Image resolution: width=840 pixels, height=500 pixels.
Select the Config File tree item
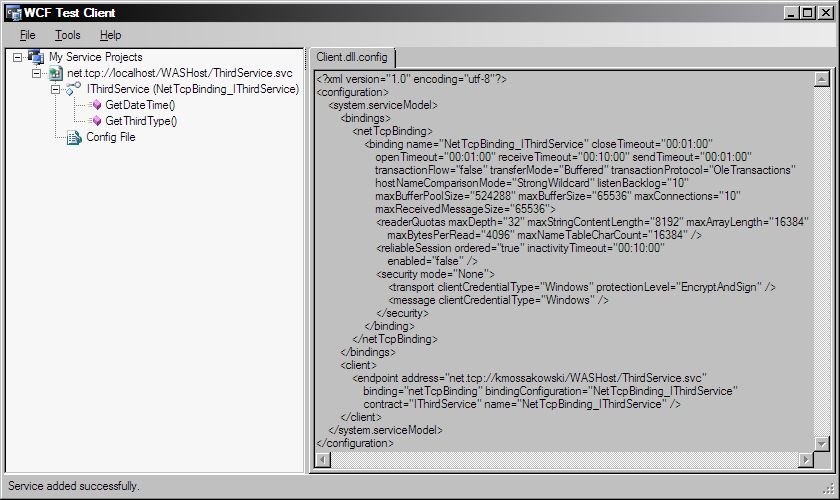click(x=111, y=137)
